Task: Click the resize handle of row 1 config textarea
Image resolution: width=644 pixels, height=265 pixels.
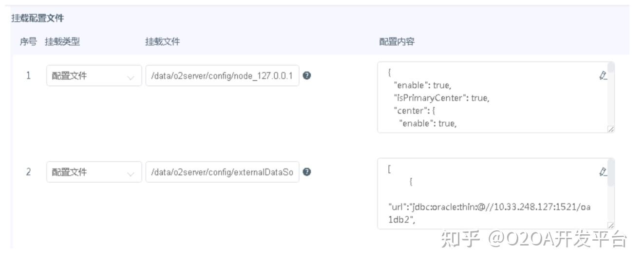Action: [x=611, y=129]
